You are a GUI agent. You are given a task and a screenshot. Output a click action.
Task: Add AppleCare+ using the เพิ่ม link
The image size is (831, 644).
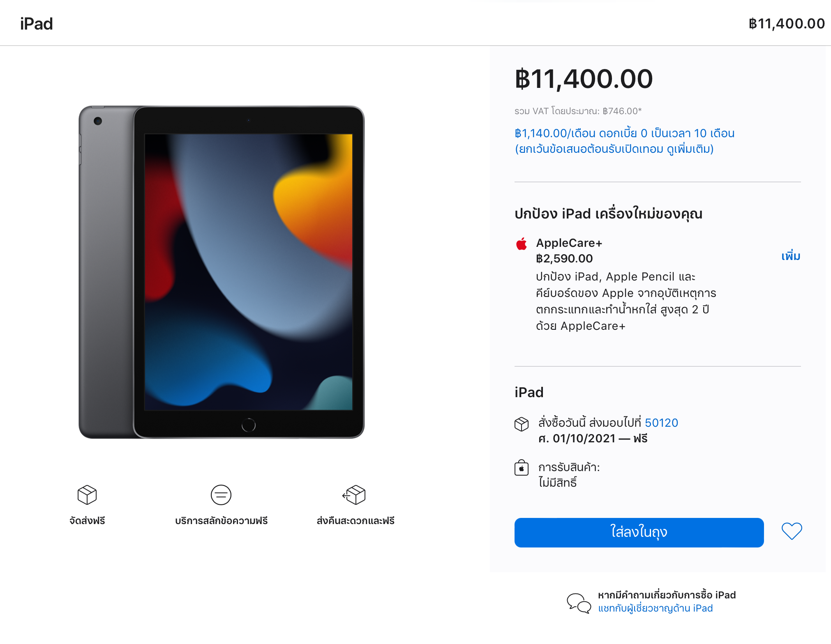coord(791,256)
